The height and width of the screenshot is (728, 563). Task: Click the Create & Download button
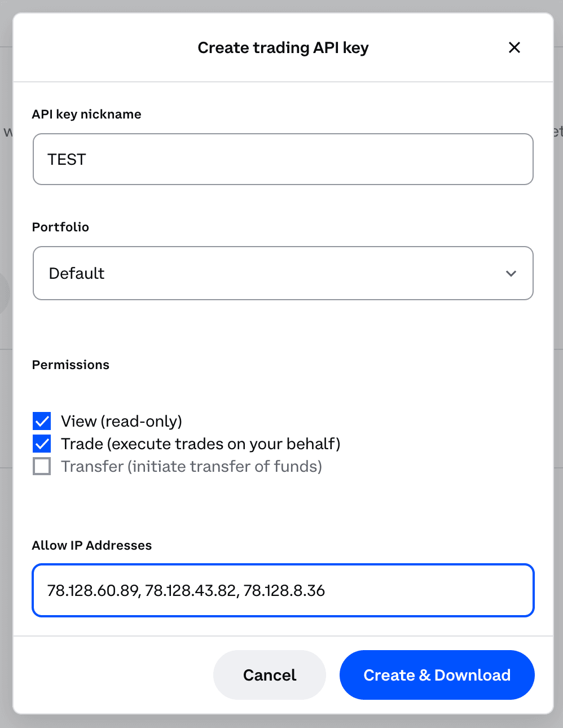coord(437,675)
